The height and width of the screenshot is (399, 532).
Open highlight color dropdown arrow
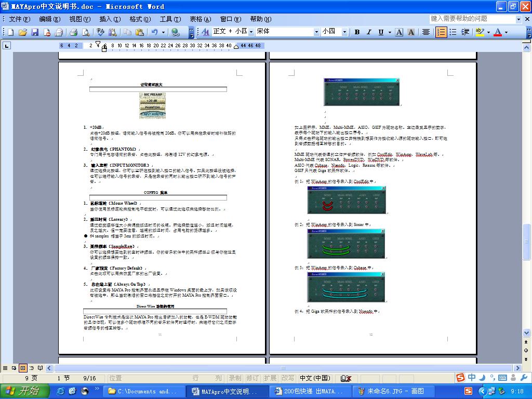click(x=488, y=32)
